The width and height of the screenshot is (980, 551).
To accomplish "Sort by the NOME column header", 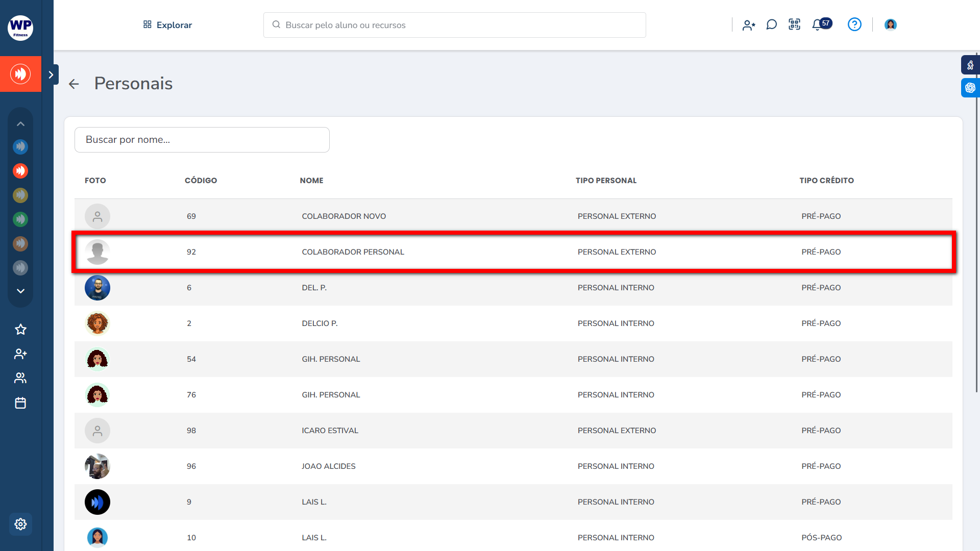I will pyautogui.click(x=311, y=181).
